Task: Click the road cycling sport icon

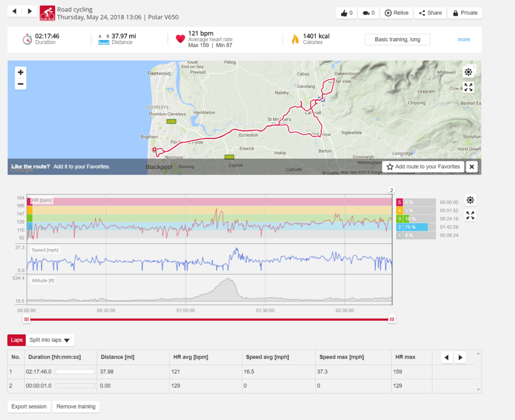Action: 47,13
